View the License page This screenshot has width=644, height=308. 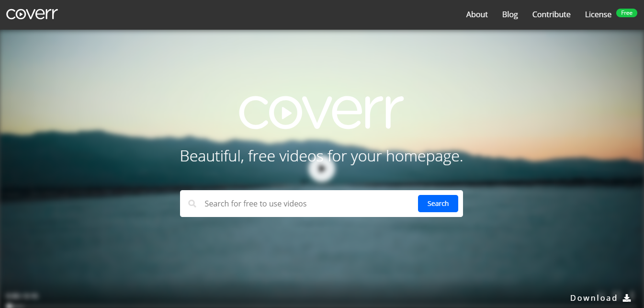click(x=598, y=14)
